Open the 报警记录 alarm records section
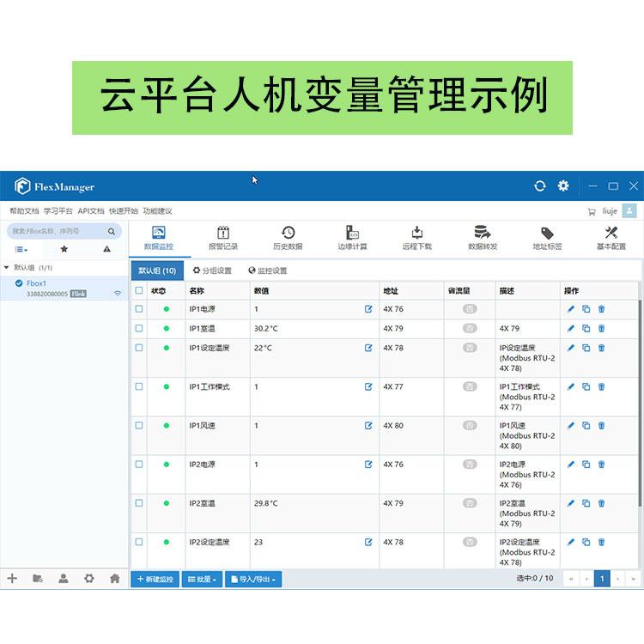This screenshot has width=644, height=644. click(x=223, y=238)
